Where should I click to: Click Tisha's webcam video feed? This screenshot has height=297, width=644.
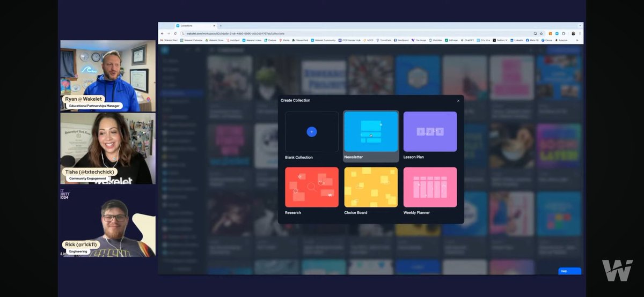click(108, 148)
